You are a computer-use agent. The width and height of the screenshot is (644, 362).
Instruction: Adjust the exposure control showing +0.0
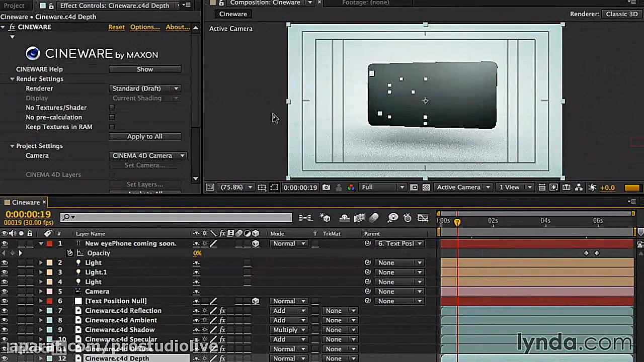click(607, 187)
